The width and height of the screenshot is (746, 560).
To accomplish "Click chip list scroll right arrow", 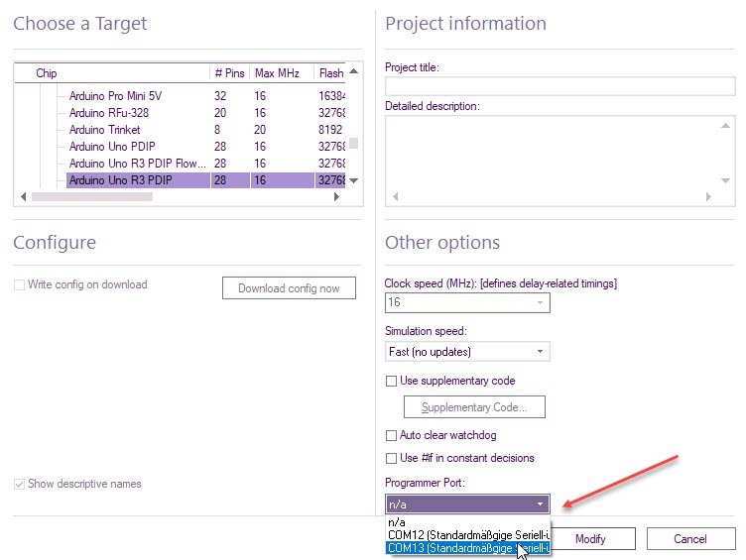I will [337, 196].
